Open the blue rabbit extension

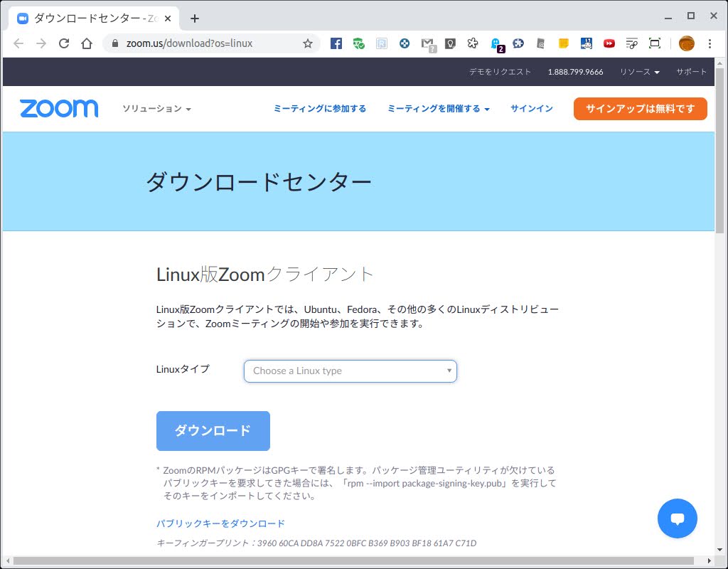[586, 43]
